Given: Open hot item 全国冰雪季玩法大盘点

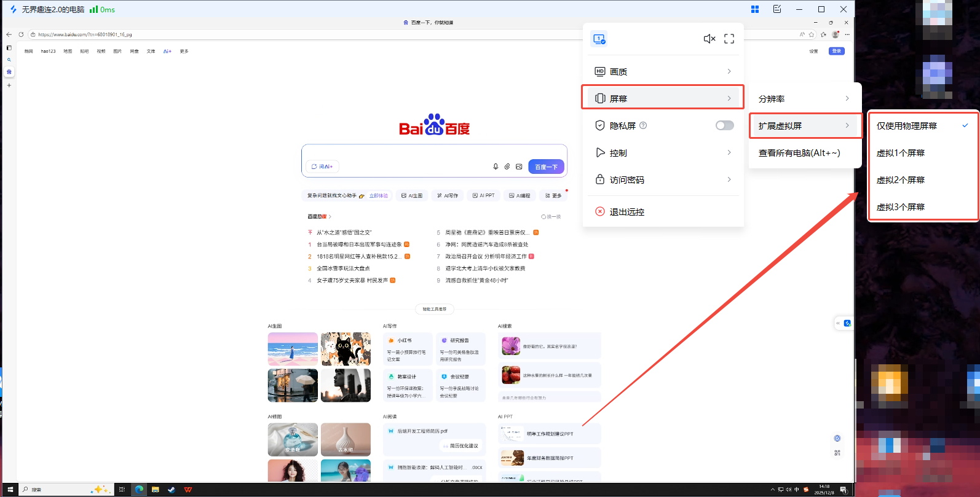Looking at the screenshot, I should (x=343, y=268).
